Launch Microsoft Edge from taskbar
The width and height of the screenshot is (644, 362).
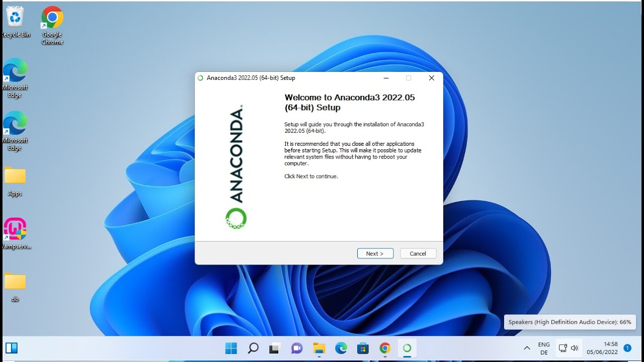341,348
